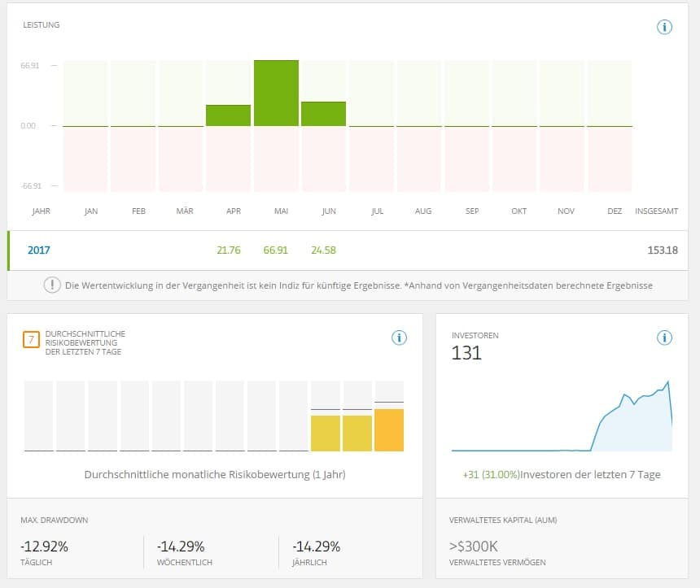Click the first yellow risk bar
Screen dimensions: 700x588
326,433
